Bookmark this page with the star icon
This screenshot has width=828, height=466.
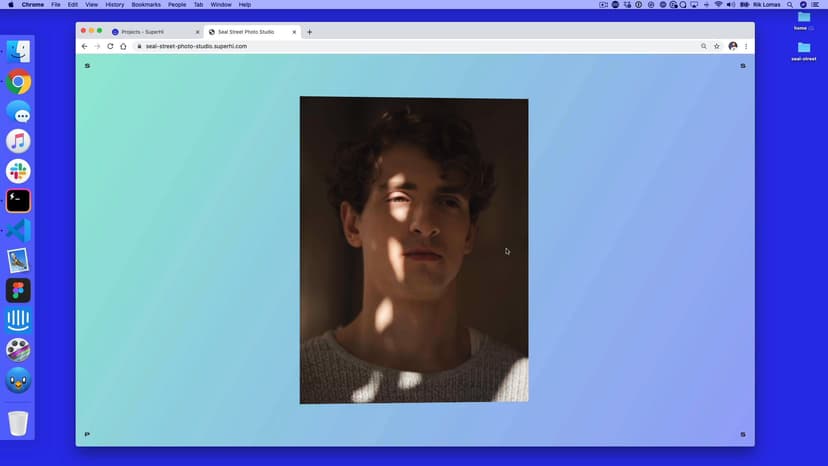(x=717, y=46)
